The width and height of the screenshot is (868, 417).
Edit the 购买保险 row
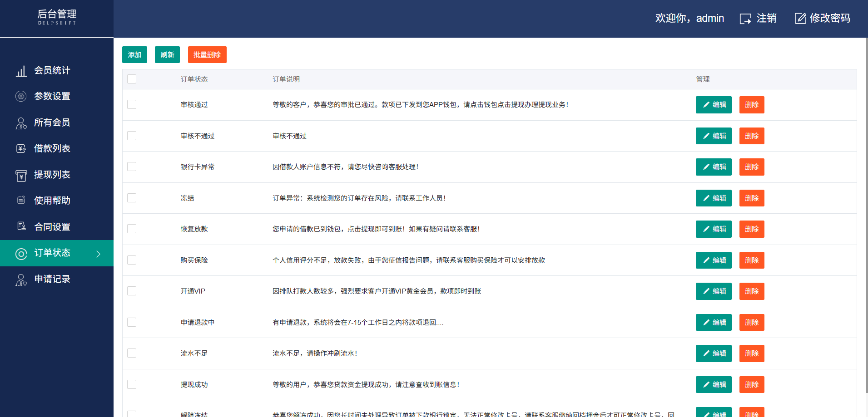click(x=714, y=260)
